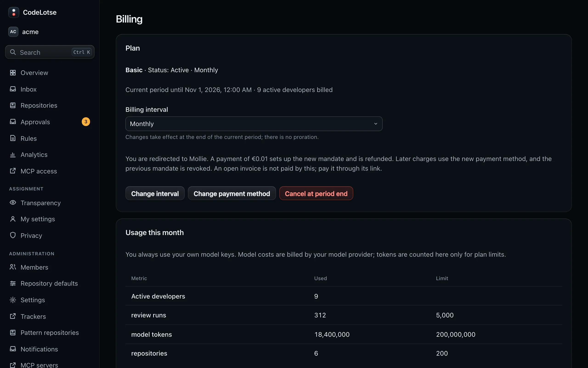Click the Search magnifier icon
The height and width of the screenshot is (368, 588).
click(x=13, y=52)
